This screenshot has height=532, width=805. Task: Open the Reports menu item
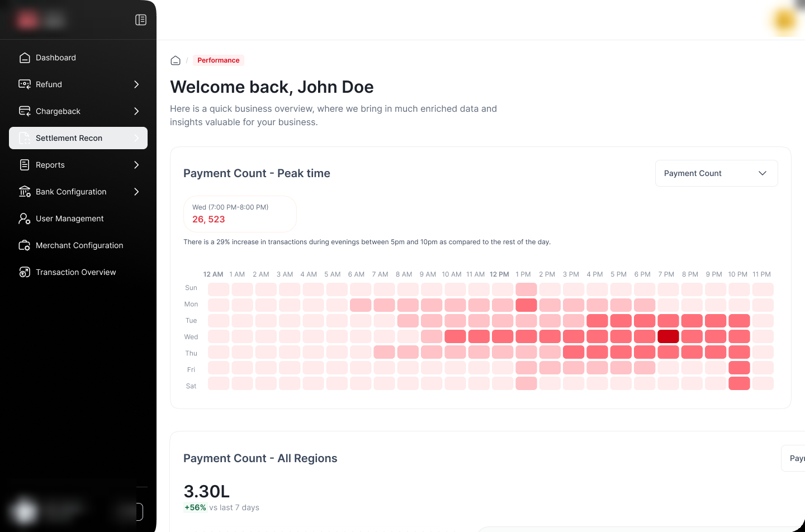point(78,165)
